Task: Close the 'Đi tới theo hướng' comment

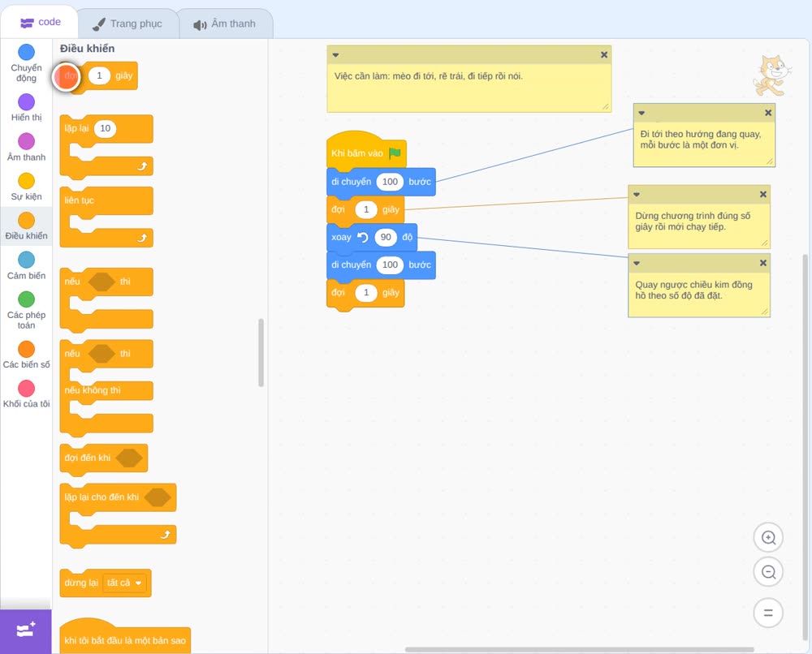Action: click(768, 113)
